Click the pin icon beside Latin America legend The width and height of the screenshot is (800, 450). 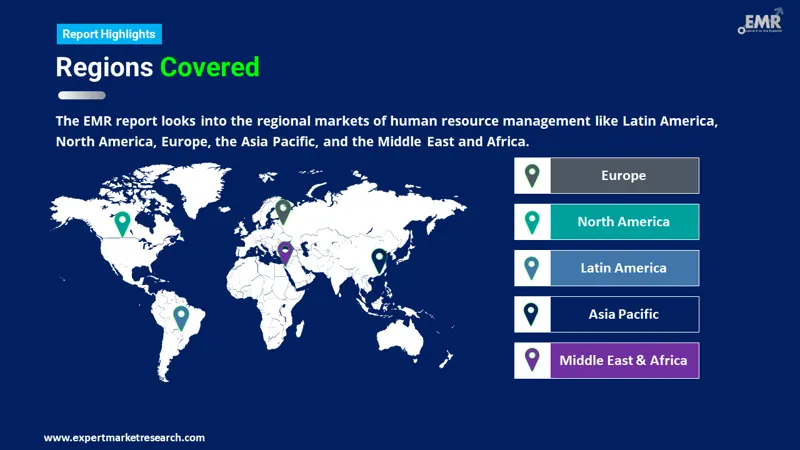(x=532, y=268)
